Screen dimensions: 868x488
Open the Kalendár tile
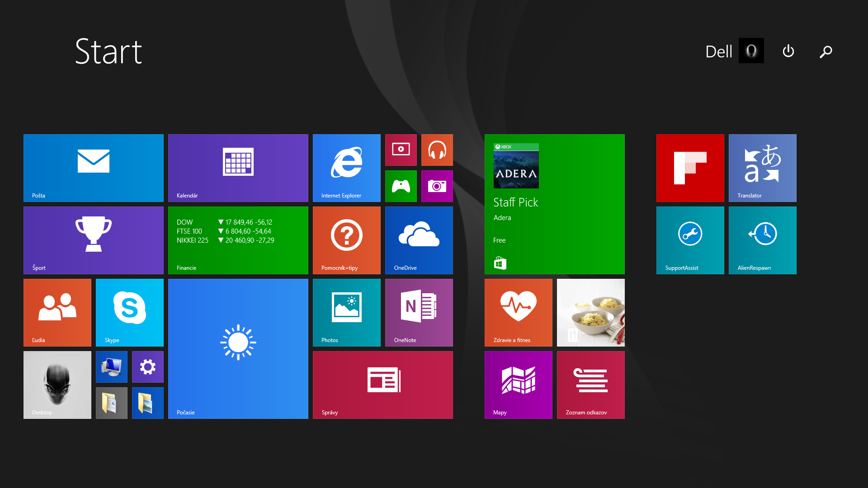(x=238, y=168)
